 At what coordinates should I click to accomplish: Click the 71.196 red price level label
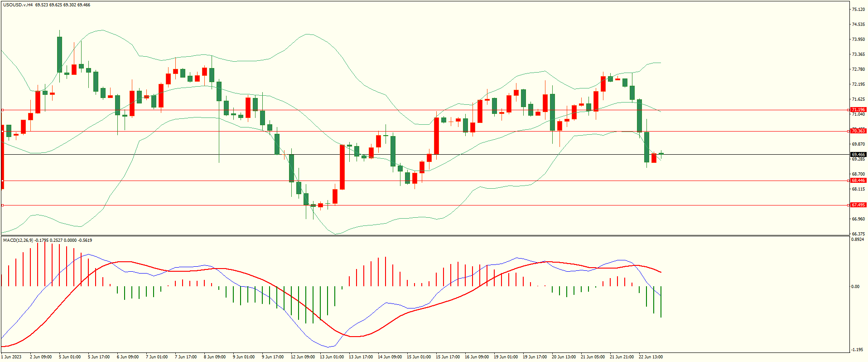point(858,110)
